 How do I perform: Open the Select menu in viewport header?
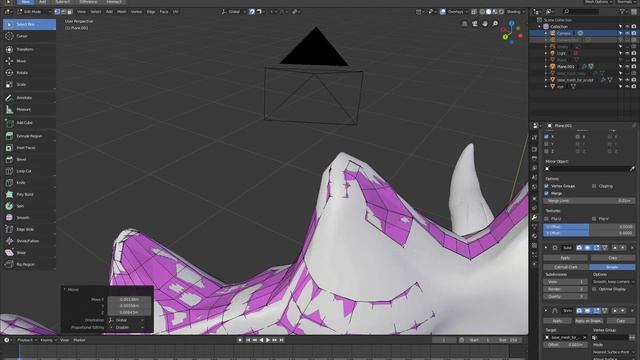point(96,12)
